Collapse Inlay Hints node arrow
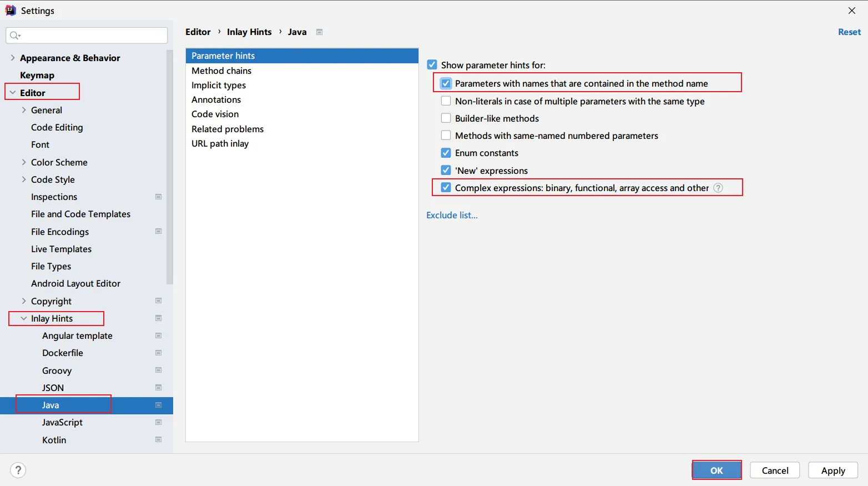868x486 pixels. coord(24,318)
